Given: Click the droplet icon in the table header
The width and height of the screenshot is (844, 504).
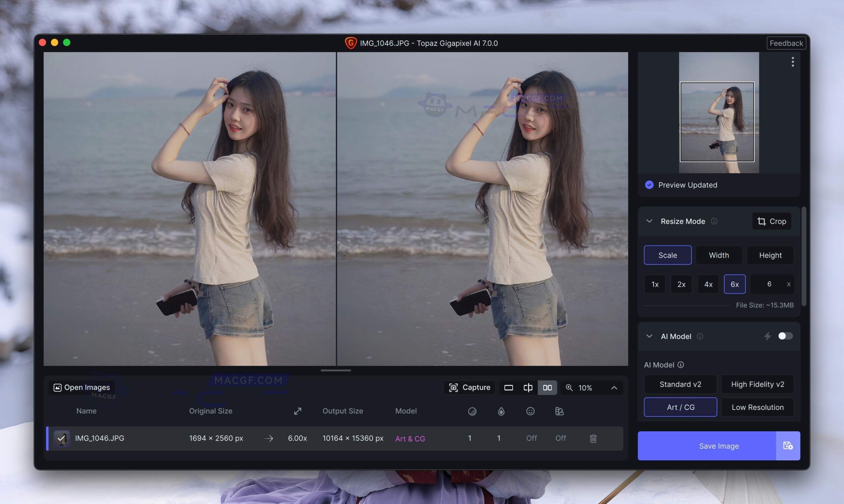Looking at the screenshot, I should (x=501, y=411).
